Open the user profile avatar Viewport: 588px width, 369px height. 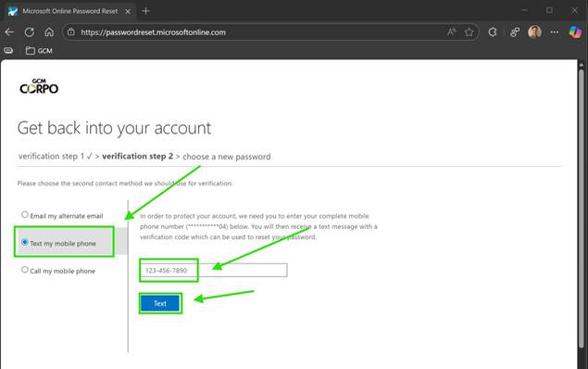click(534, 32)
